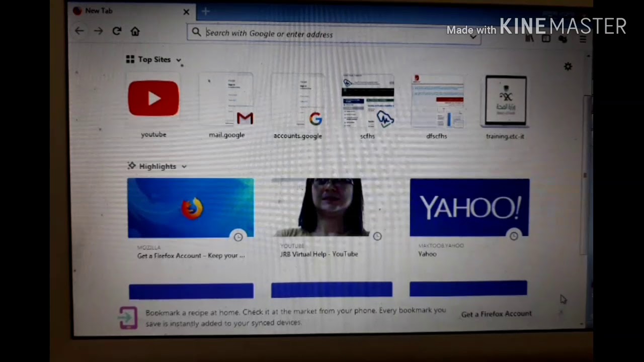644x362 pixels.
Task: Open the dfscfhs top site tile
Action: point(437,106)
